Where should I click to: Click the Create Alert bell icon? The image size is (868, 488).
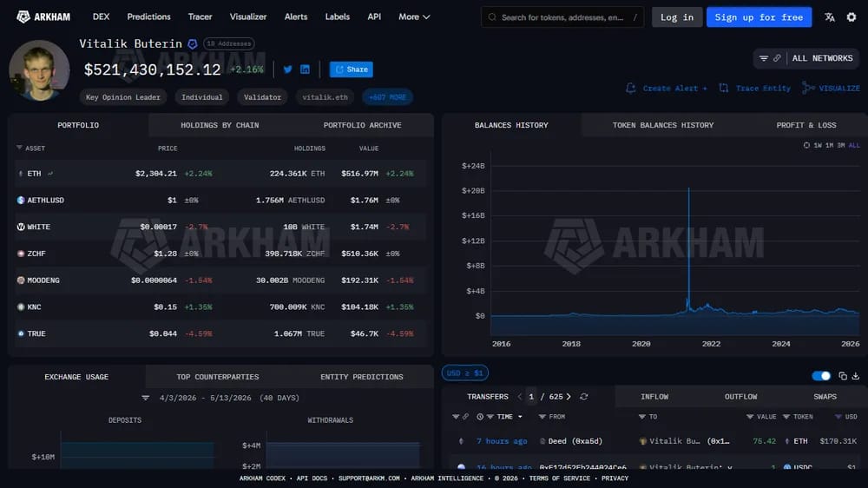click(x=630, y=88)
